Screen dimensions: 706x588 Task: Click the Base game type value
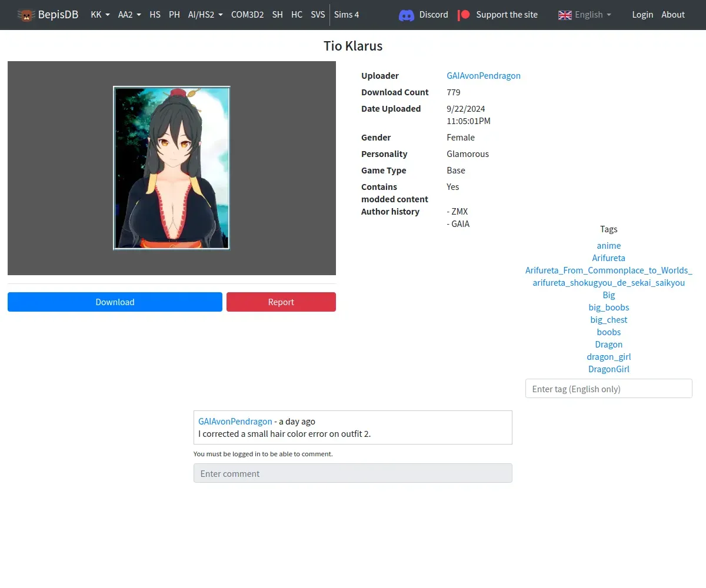pos(456,170)
